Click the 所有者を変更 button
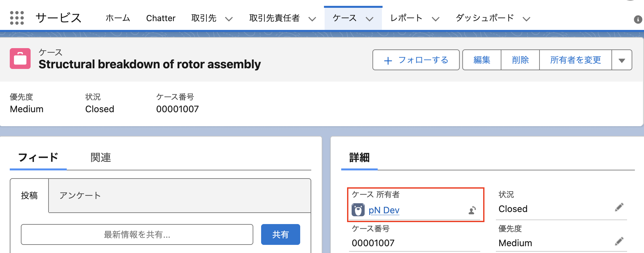Screen dimensions: 644x253 coord(576,60)
